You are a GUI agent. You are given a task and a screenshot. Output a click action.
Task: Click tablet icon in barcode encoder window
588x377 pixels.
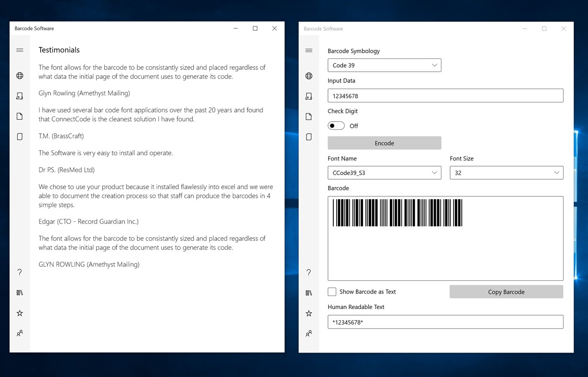(x=309, y=137)
